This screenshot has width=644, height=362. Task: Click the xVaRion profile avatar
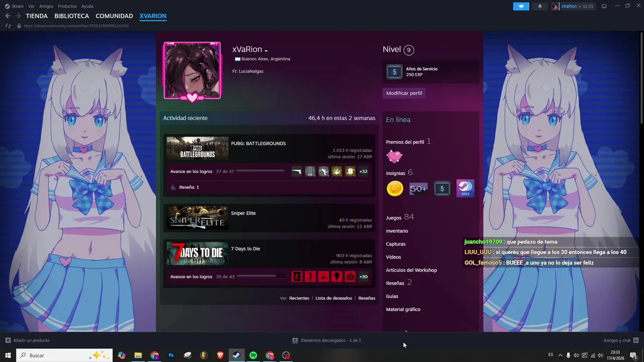point(192,70)
